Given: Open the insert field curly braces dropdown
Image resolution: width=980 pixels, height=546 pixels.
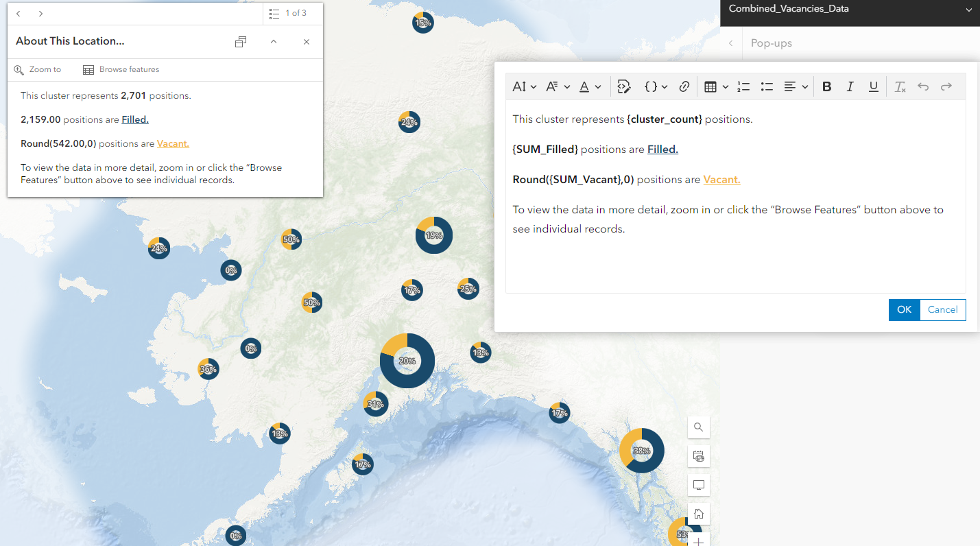Looking at the screenshot, I should (656, 86).
